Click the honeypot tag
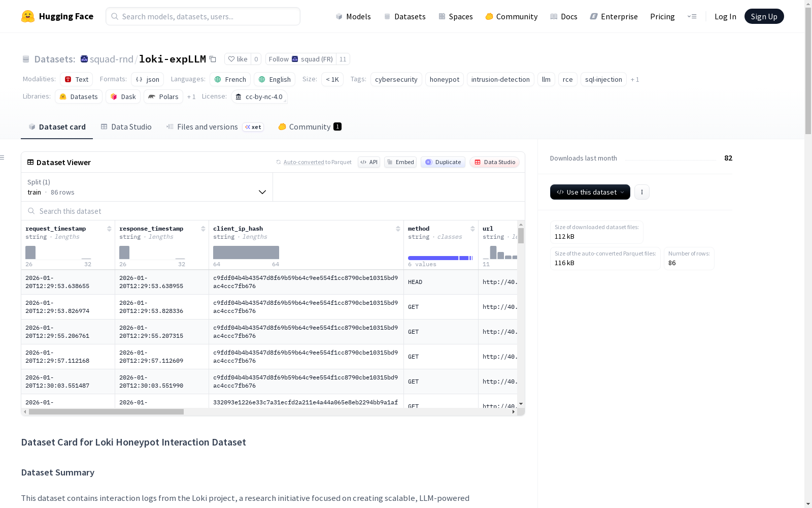Image resolution: width=812 pixels, height=508 pixels. click(x=445, y=79)
